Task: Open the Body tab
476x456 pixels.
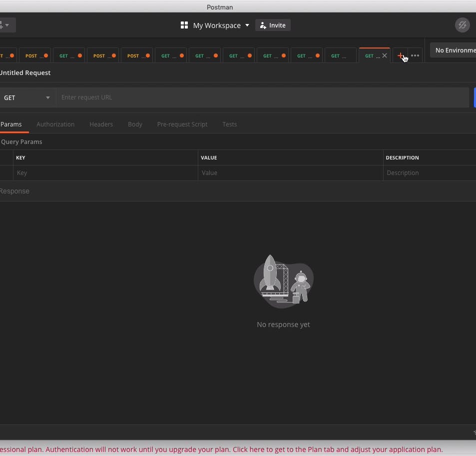Action: (x=135, y=124)
